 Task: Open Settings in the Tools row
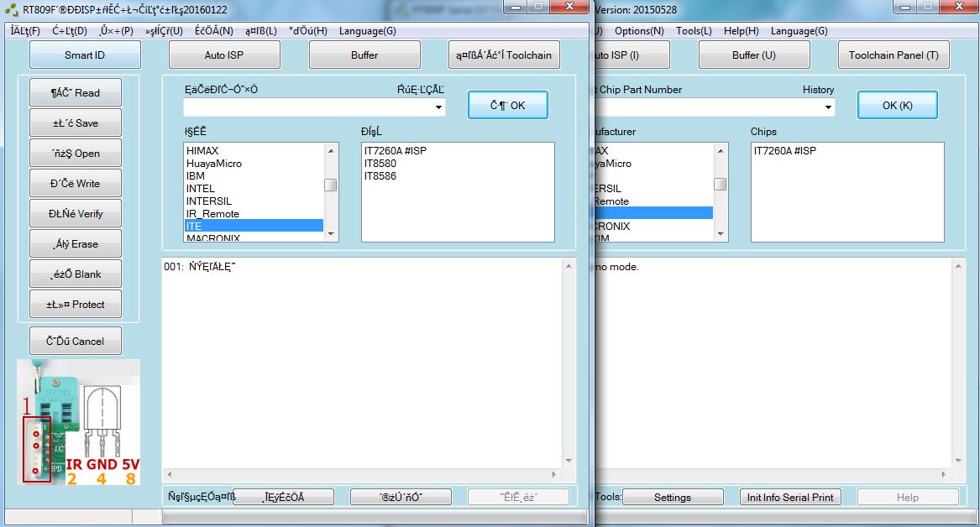pyautogui.click(x=673, y=497)
